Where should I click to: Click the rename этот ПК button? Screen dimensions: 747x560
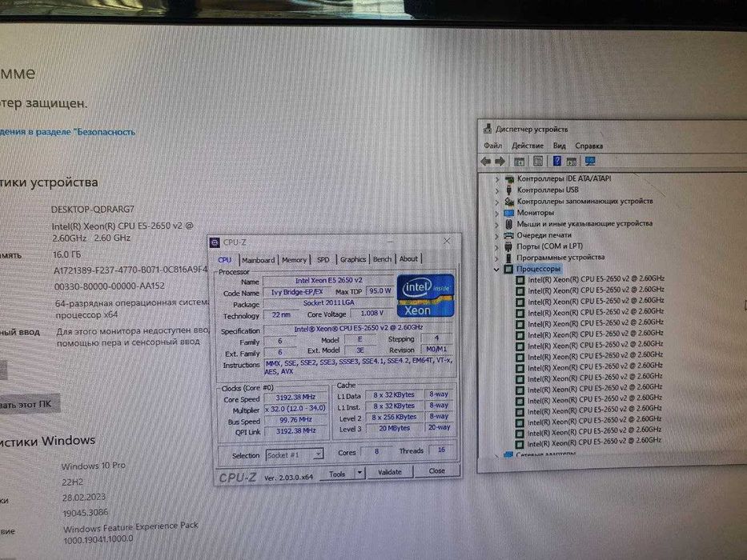(30, 404)
